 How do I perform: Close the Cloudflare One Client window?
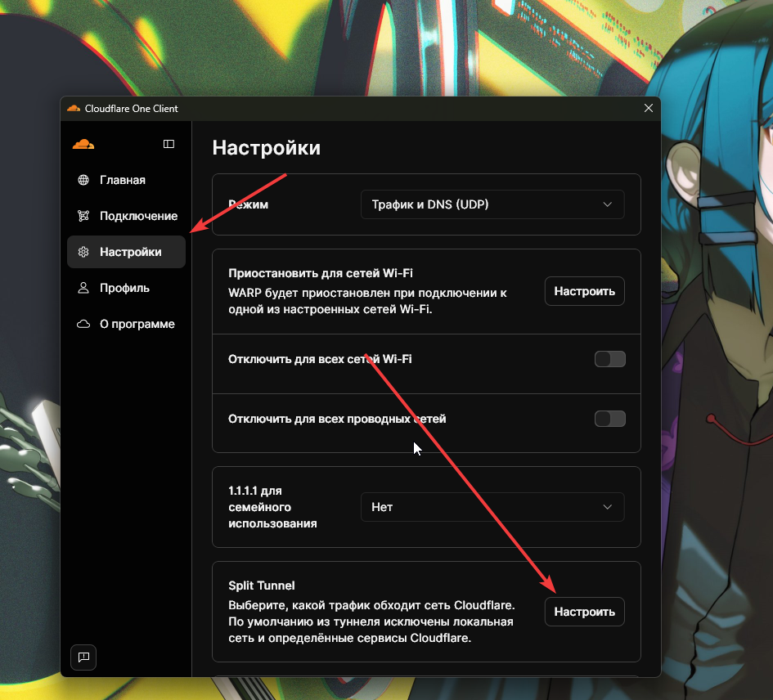[x=649, y=108]
